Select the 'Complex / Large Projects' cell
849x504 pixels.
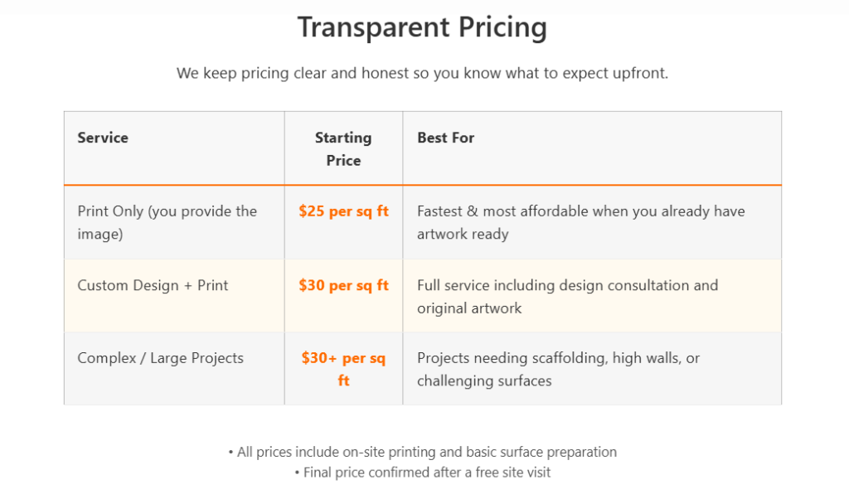160,358
